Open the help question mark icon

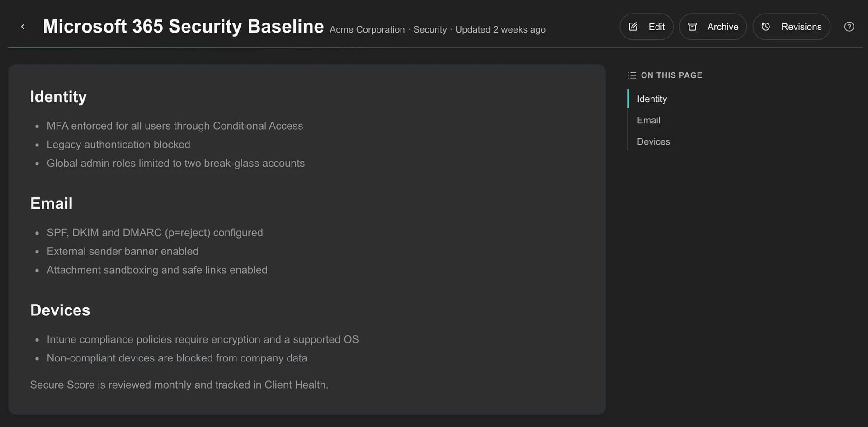point(849,27)
